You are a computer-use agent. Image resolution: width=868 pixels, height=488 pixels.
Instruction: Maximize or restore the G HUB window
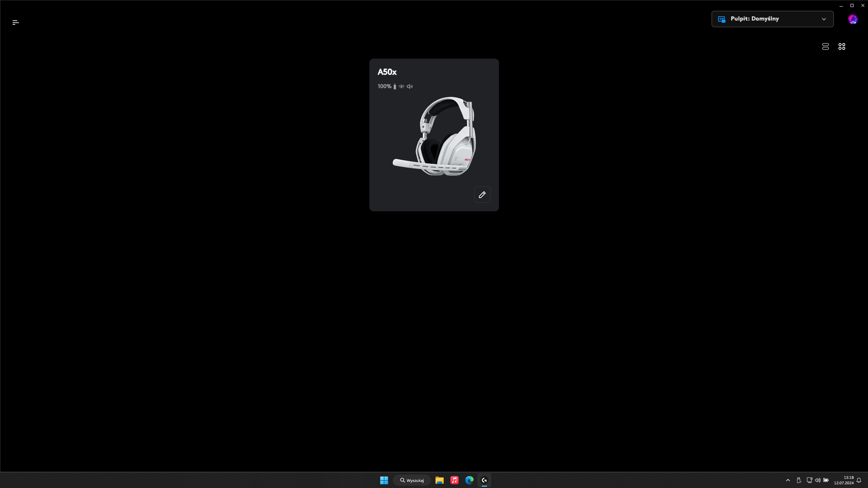tap(852, 6)
